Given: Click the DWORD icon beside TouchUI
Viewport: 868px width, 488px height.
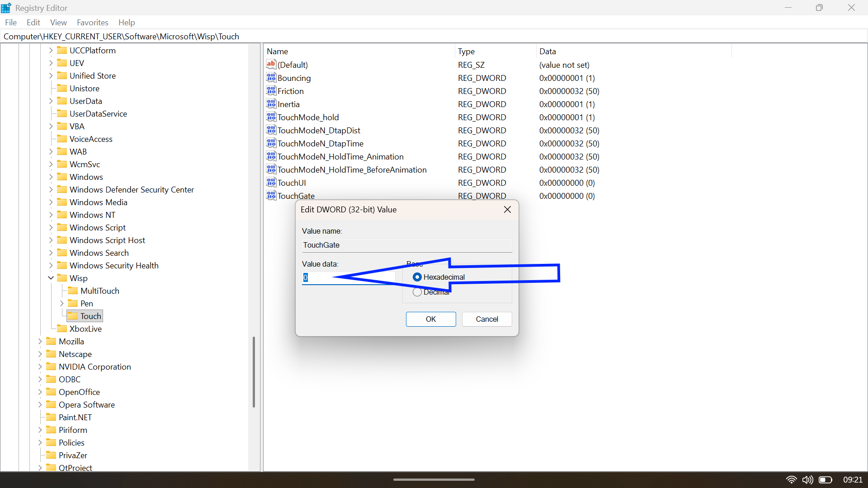Looking at the screenshot, I should tap(271, 183).
